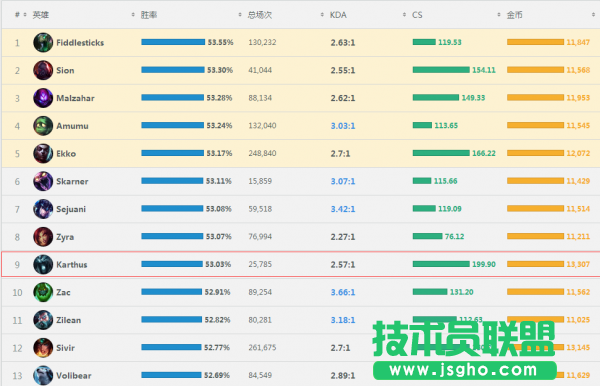Click the Ekko 12,072 gold bar
Image resolution: width=600 pixels, height=386 pixels.
coord(535,153)
